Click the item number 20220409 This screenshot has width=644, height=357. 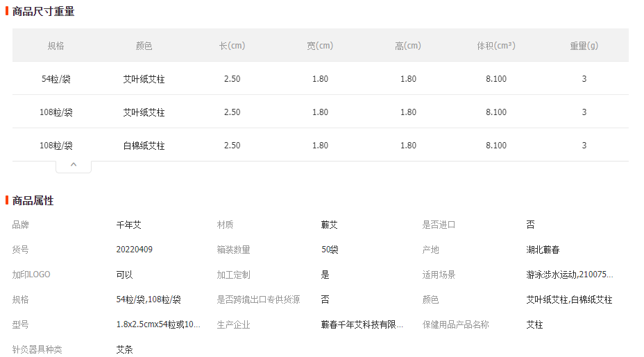[135, 249]
